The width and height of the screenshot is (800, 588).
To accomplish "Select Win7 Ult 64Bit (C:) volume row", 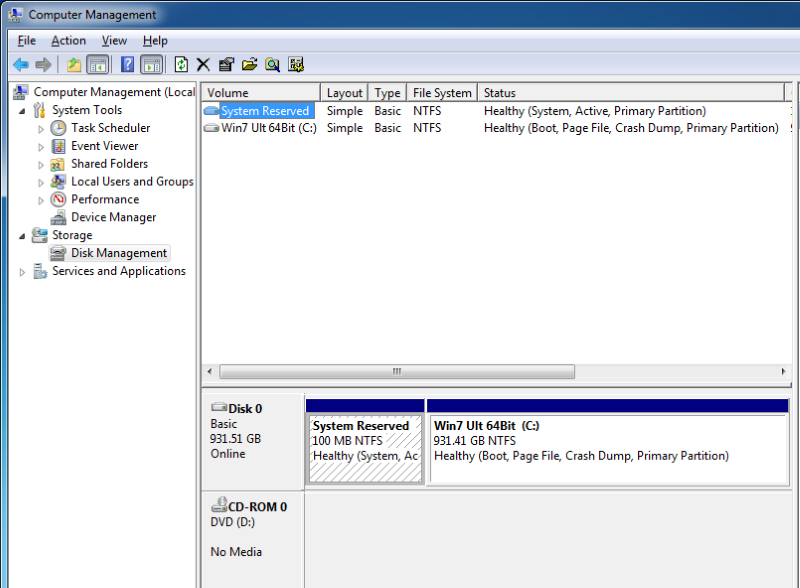I will pyautogui.click(x=496, y=128).
